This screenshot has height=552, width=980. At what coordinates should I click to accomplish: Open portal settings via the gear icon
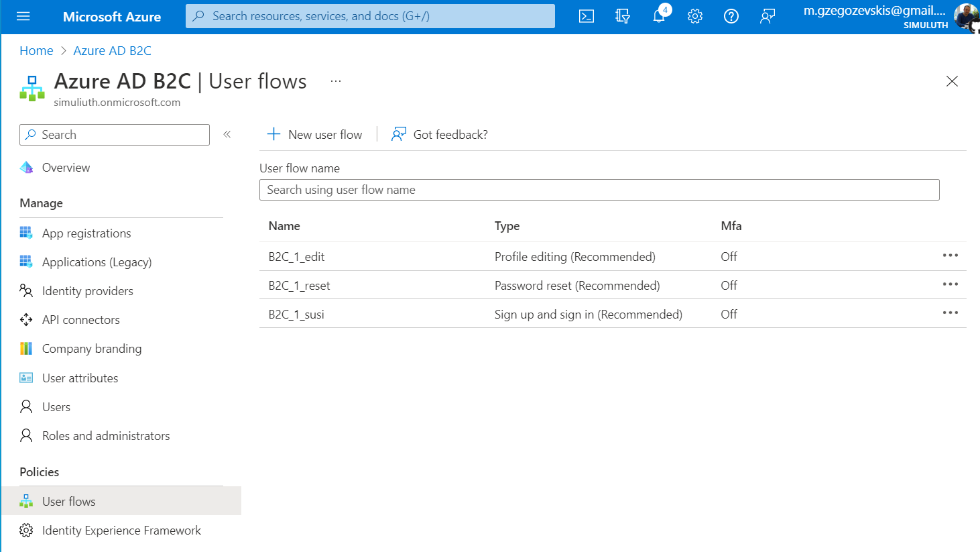[695, 16]
